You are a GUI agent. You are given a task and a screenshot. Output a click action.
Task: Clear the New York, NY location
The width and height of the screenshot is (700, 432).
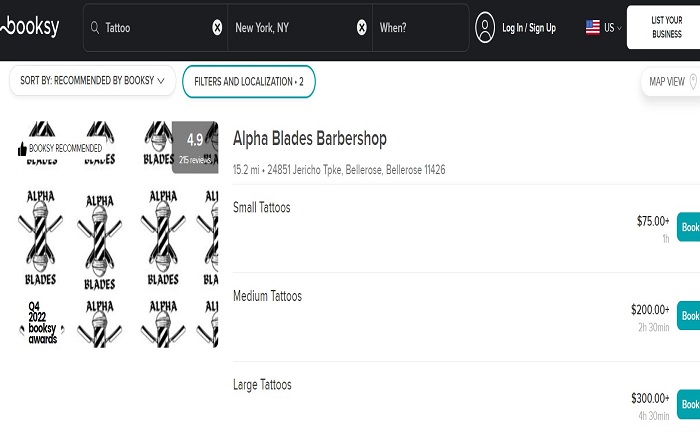362,28
